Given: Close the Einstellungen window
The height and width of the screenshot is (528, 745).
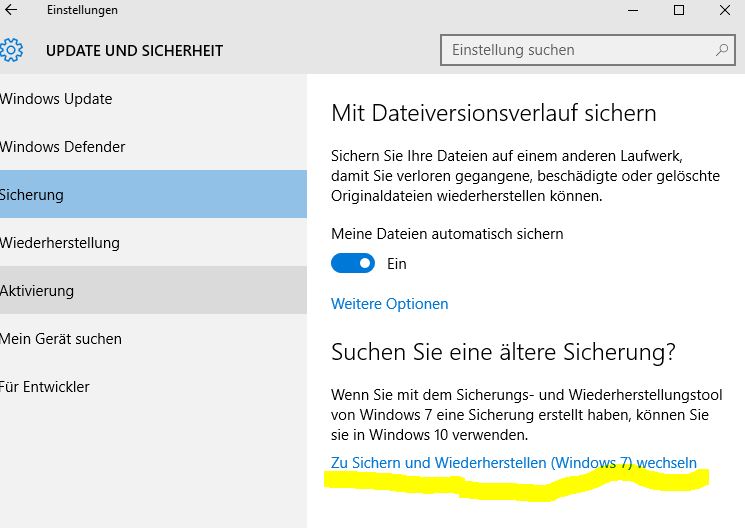Looking at the screenshot, I should [x=725, y=10].
